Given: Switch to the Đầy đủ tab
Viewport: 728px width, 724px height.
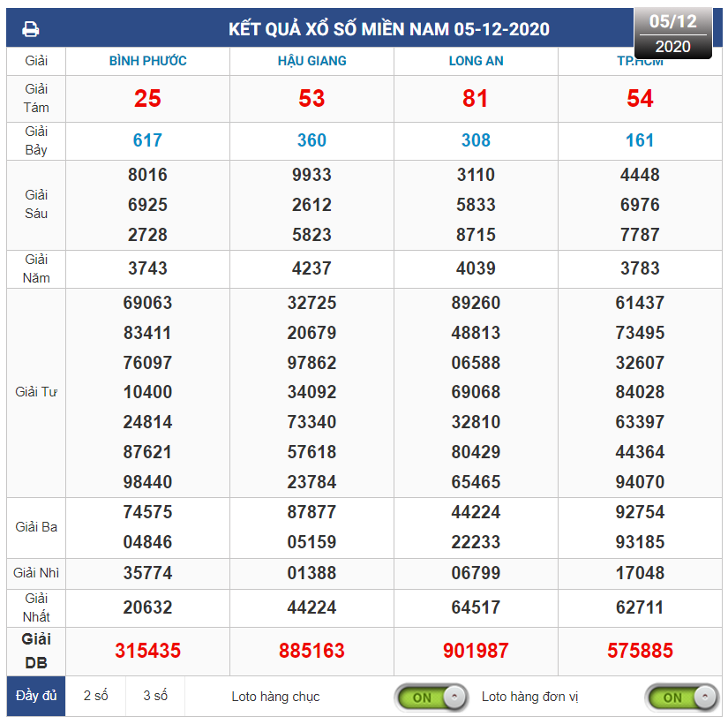Looking at the screenshot, I should 36,696.
